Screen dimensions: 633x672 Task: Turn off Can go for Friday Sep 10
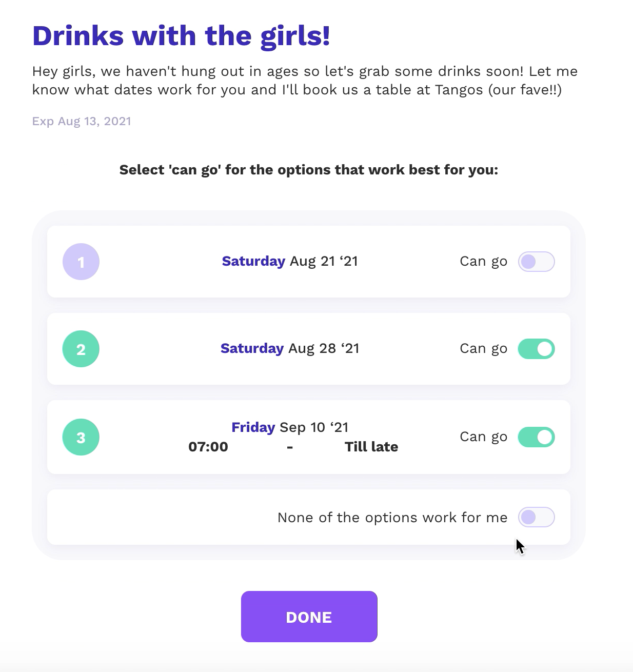click(x=536, y=437)
